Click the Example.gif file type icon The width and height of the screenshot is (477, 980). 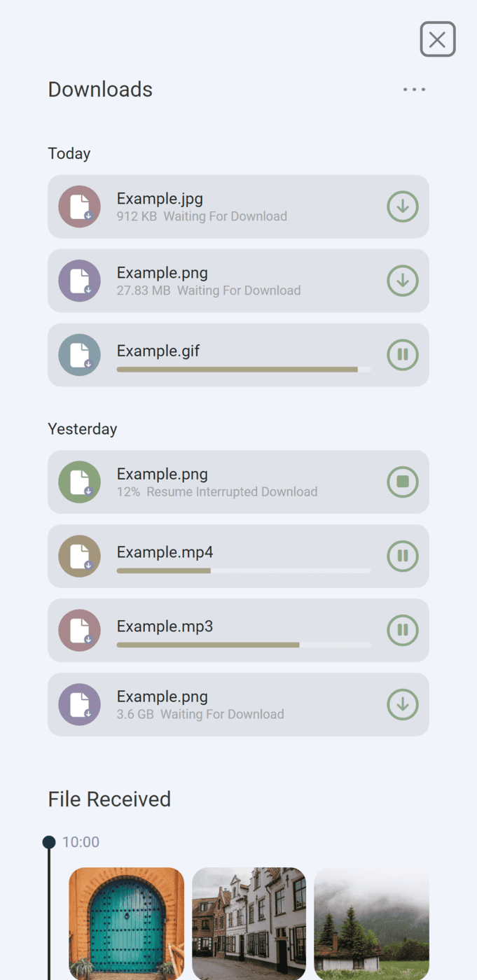pyautogui.click(x=80, y=355)
